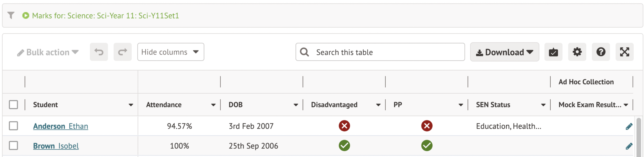The width and height of the screenshot is (644, 157).
Task: Open the Attendance column header menu
Action: pos(213,105)
